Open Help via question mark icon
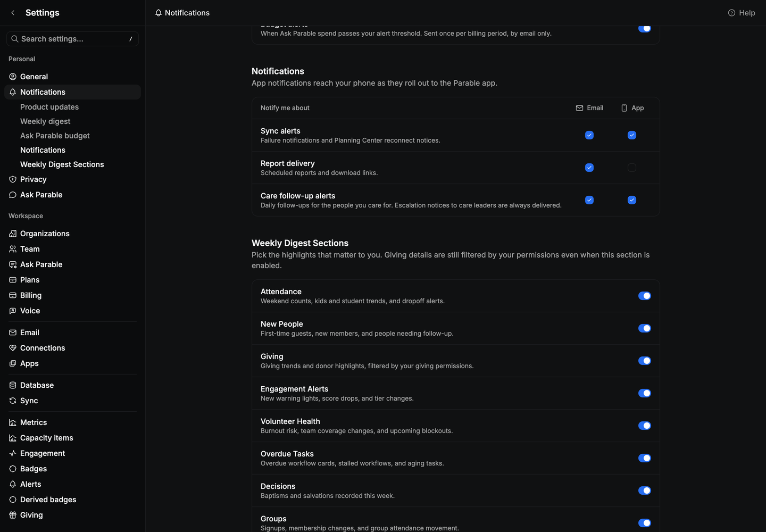Image resolution: width=766 pixels, height=532 pixels. coord(731,13)
